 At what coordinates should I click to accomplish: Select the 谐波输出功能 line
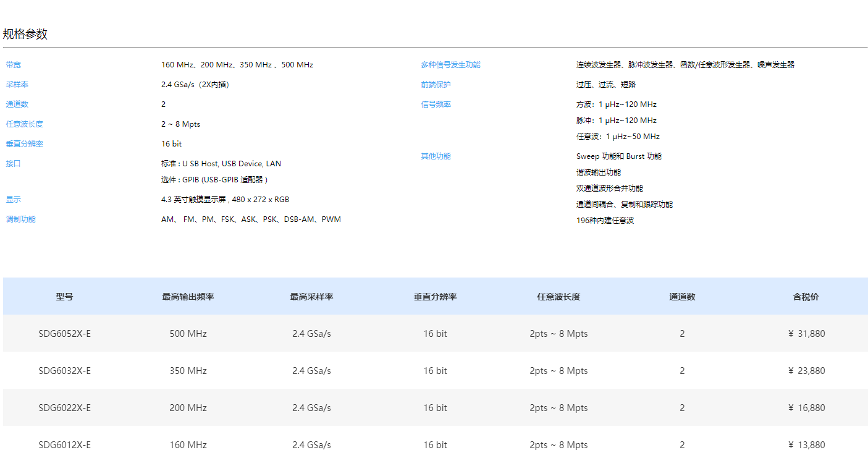tap(599, 172)
